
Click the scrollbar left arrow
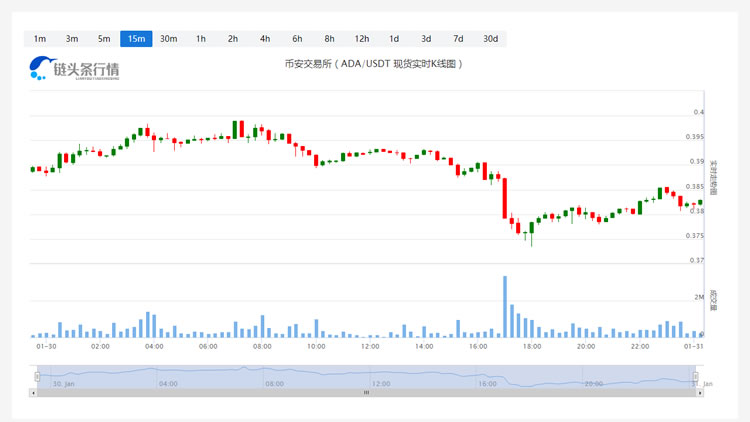pyautogui.click(x=33, y=393)
